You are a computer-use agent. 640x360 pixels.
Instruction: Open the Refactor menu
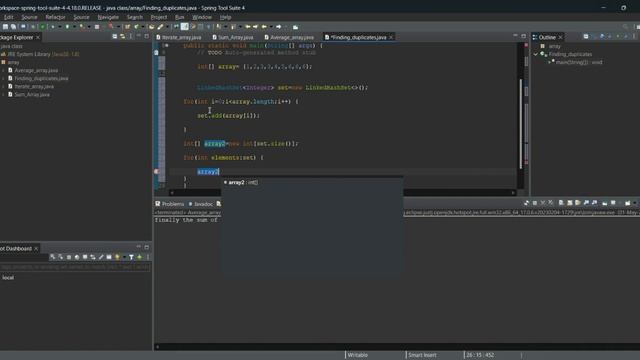point(56,17)
